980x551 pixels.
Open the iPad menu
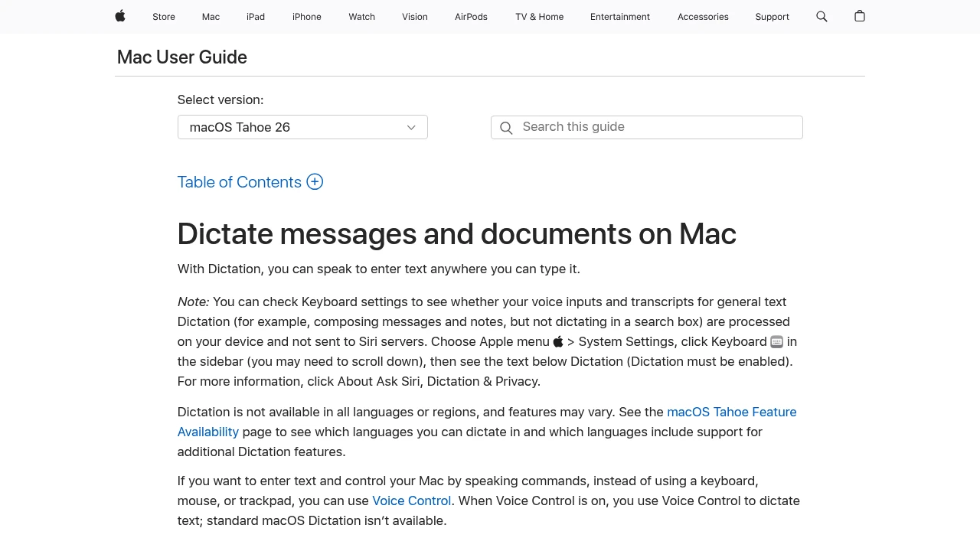click(256, 17)
